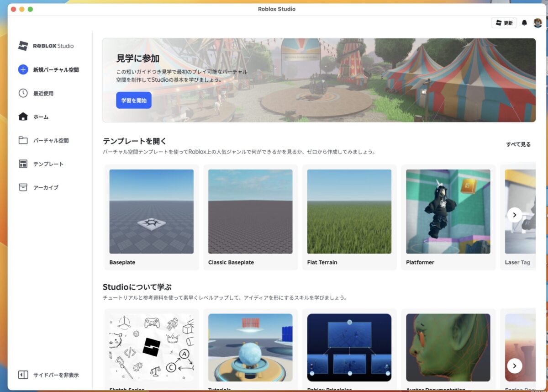The height and width of the screenshot is (392, 548).
Task: Select the ホーム label in sidebar
Action: (41, 117)
